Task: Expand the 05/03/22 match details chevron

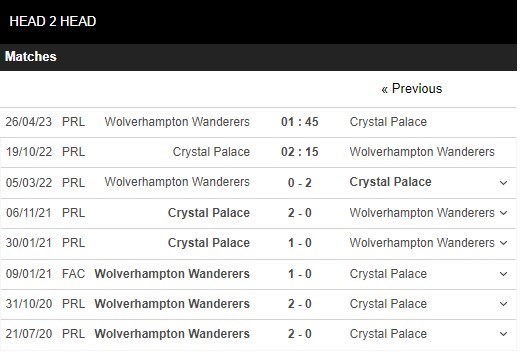Action: (503, 183)
